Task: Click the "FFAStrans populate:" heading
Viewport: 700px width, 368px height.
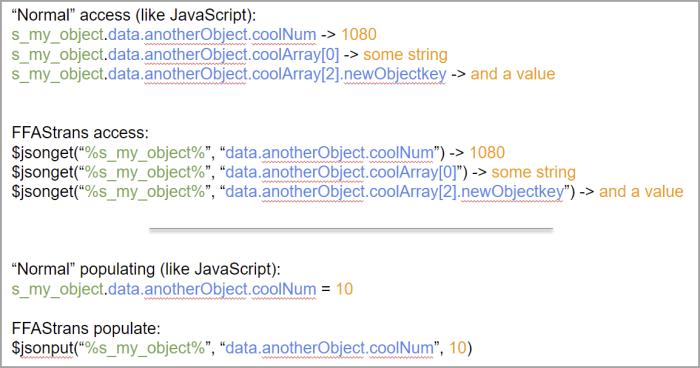Action: pyautogui.click(x=86, y=329)
